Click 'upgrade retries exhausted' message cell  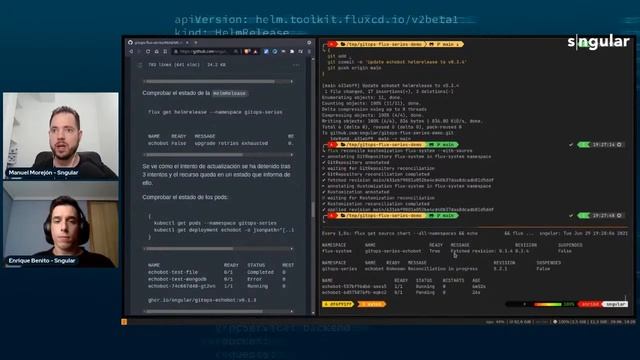click(231, 143)
